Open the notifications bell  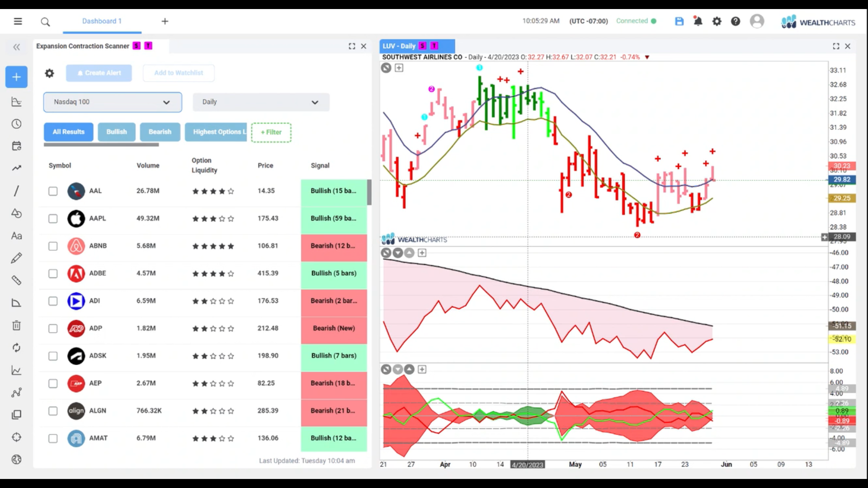click(x=698, y=21)
